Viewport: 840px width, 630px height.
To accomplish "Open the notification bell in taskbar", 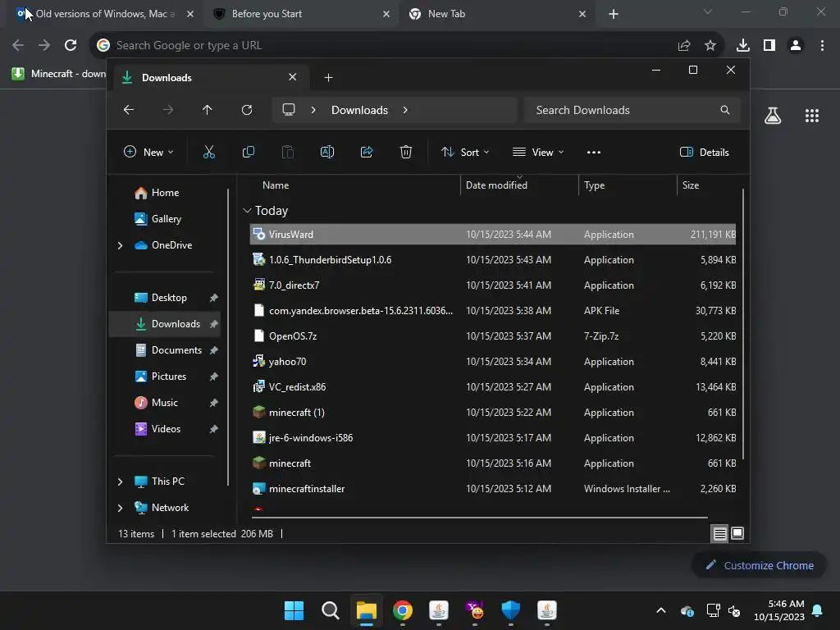I will pyautogui.click(x=818, y=610).
